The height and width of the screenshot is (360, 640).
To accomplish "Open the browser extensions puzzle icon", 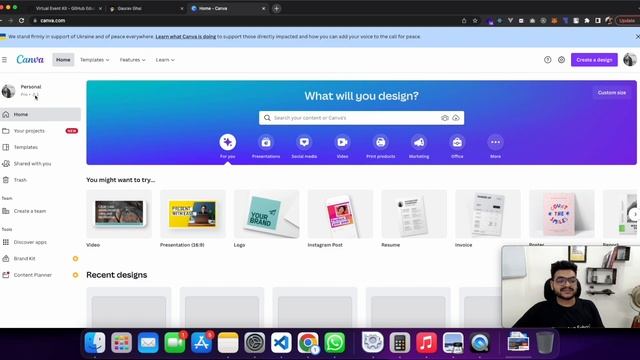I will coord(587,20).
